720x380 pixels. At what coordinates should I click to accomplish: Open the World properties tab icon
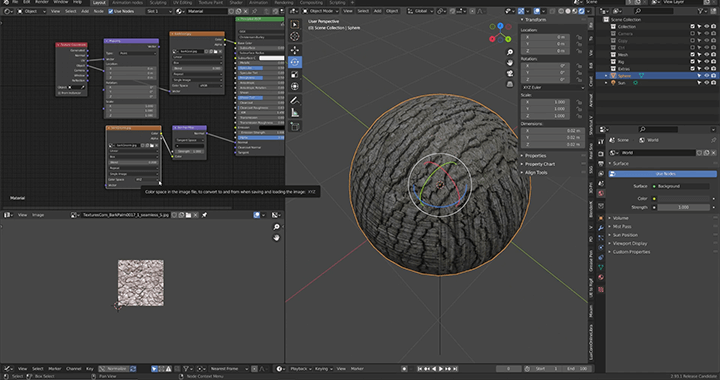coord(601,193)
